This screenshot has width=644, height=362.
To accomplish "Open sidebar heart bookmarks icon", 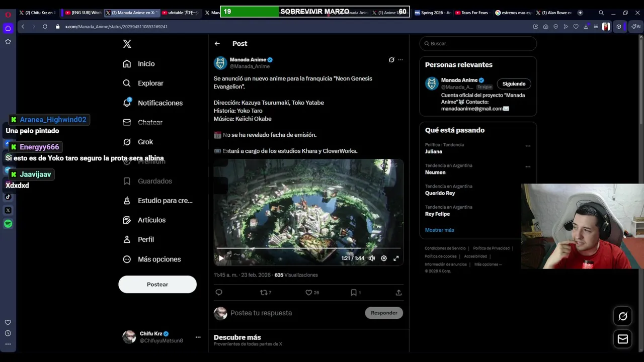I will click(8, 322).
